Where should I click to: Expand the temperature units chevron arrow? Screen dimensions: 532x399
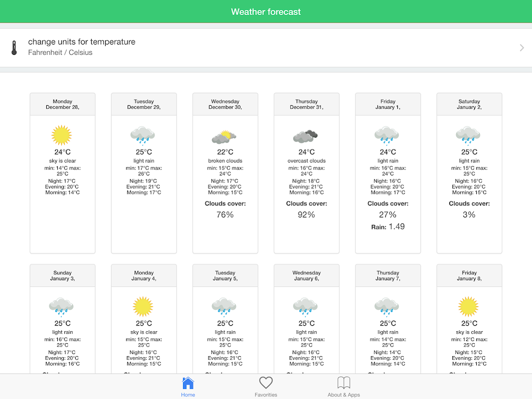pyautogui.click(x=522, y=48)
